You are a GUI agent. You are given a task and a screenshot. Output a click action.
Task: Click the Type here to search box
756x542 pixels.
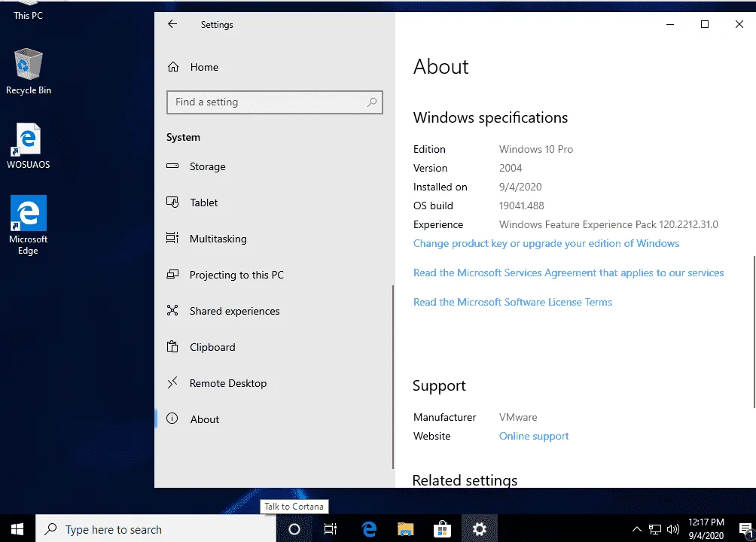click(x=156, y=529)
